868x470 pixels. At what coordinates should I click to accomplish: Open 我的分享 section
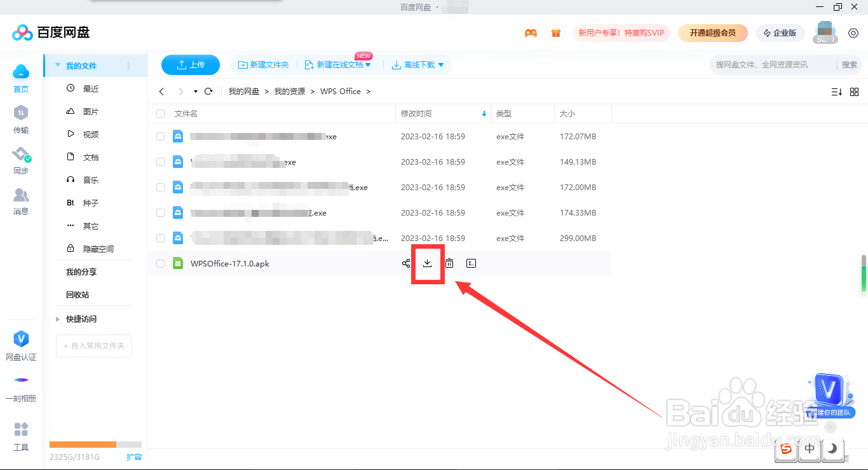click(x=81, y=272)
